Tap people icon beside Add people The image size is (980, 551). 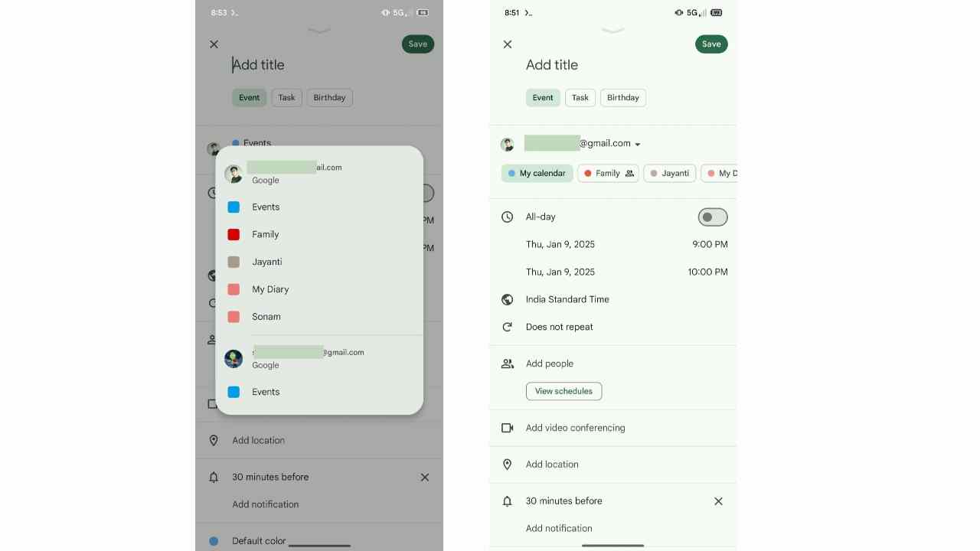507,364
